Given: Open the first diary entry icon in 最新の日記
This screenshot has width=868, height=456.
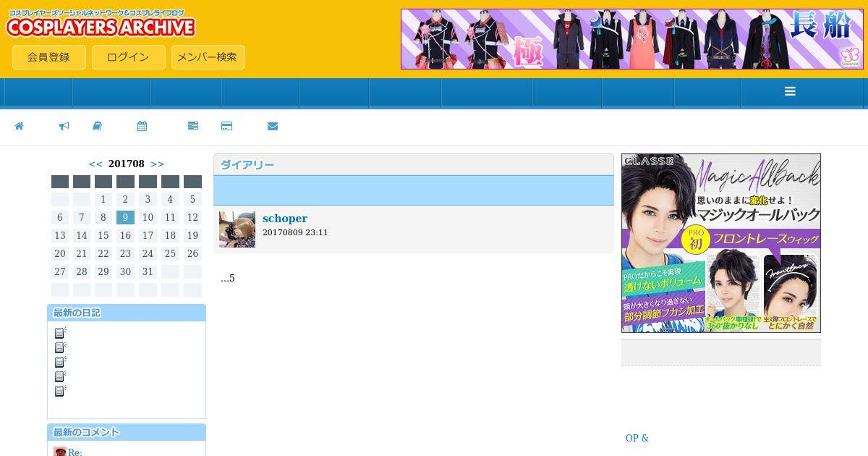Looking at the screenshot, I should point(61,333).
